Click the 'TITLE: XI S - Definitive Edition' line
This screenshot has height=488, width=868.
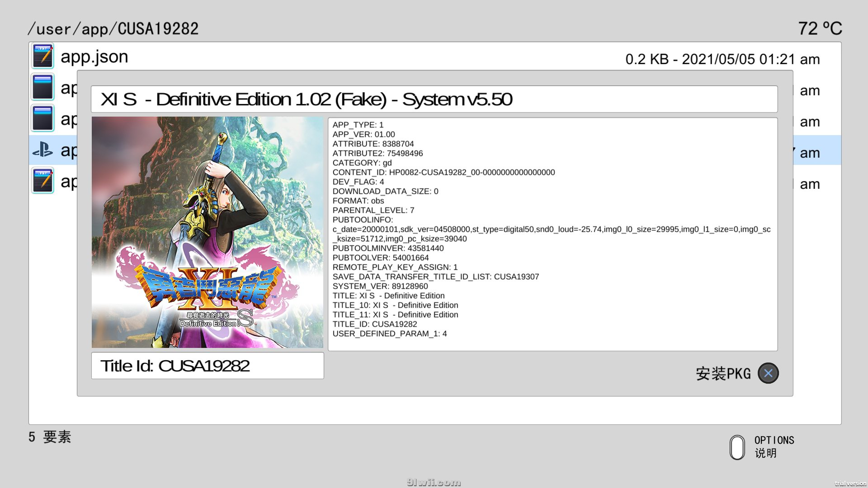tap(389, 296)
